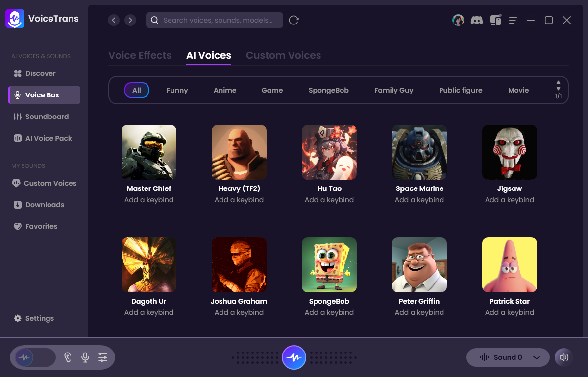The image size is (588, 377).
Task: Click the device connect icon
Action: pyautogui.click(x=495, y=20)
